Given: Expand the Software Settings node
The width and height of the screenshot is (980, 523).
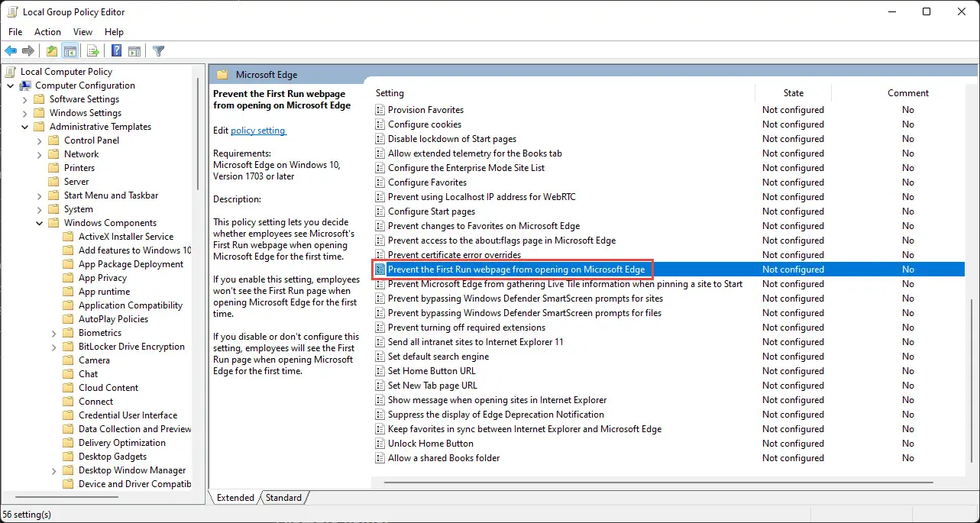Looking at the screenshot, I should pos(25,99).
